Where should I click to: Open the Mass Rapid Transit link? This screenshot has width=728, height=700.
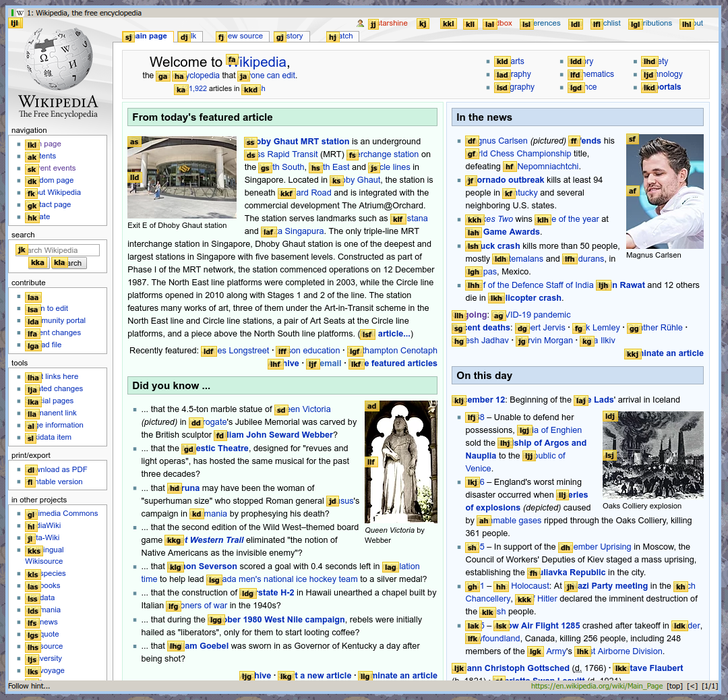click(281, 154)
